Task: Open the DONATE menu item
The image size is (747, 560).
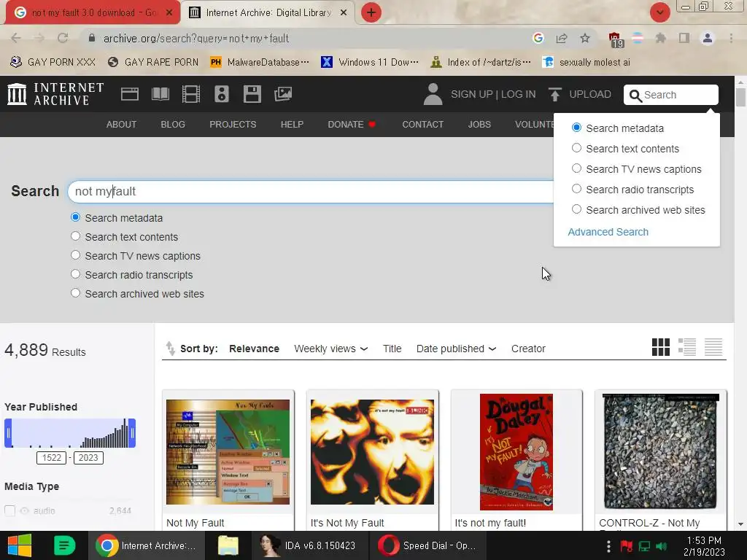Action: (352, 124)
